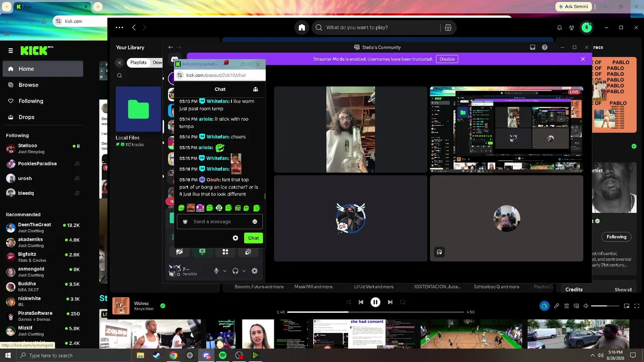Viewport: 644px width, 362px height.
Task: Expand Discord headphone output options arrow
Action: click(x=244, y=271)
